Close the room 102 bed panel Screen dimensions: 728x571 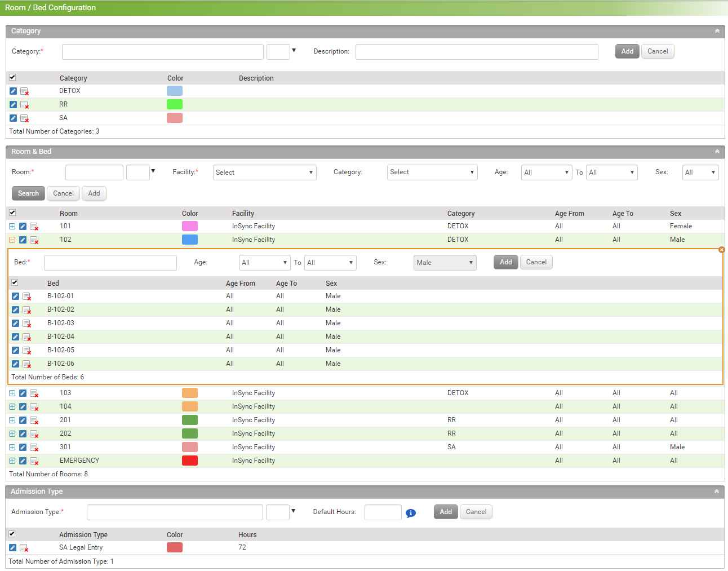tap(721, 250)
